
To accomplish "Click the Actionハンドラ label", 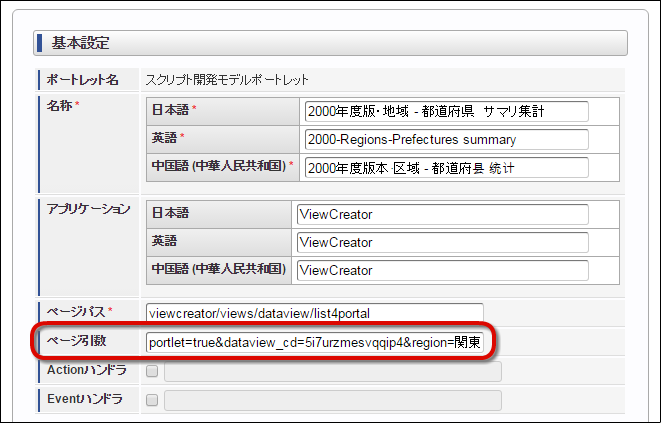I will click(x=86, y=370).
